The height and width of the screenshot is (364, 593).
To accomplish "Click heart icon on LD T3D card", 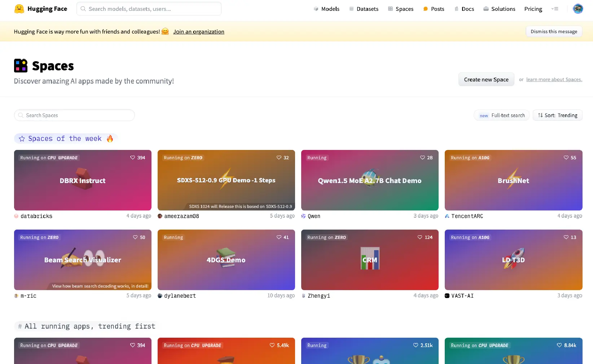I will 566,237.
